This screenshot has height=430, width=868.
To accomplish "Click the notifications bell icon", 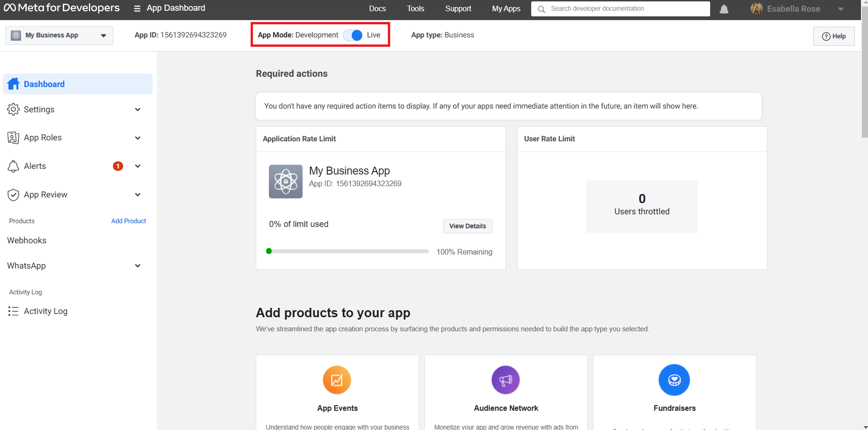I will [x=724, y=9].
